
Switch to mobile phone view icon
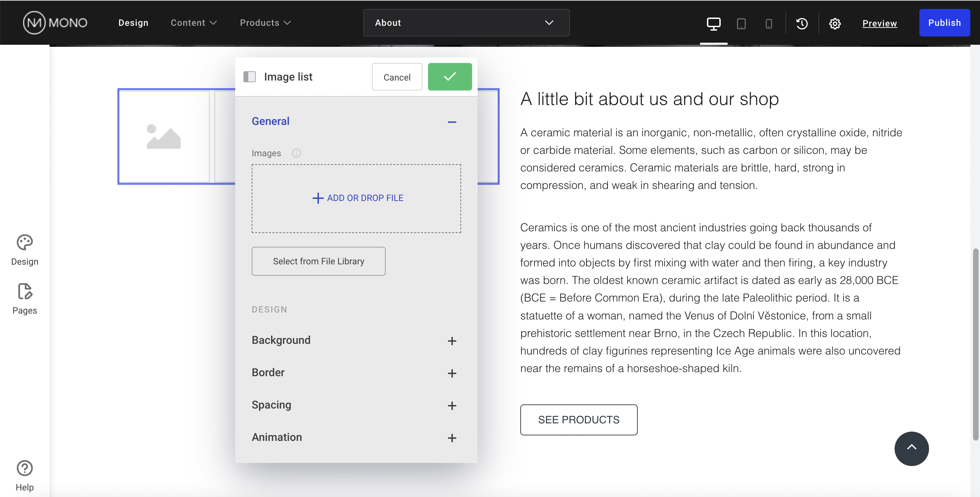click(x=769, y=23)
